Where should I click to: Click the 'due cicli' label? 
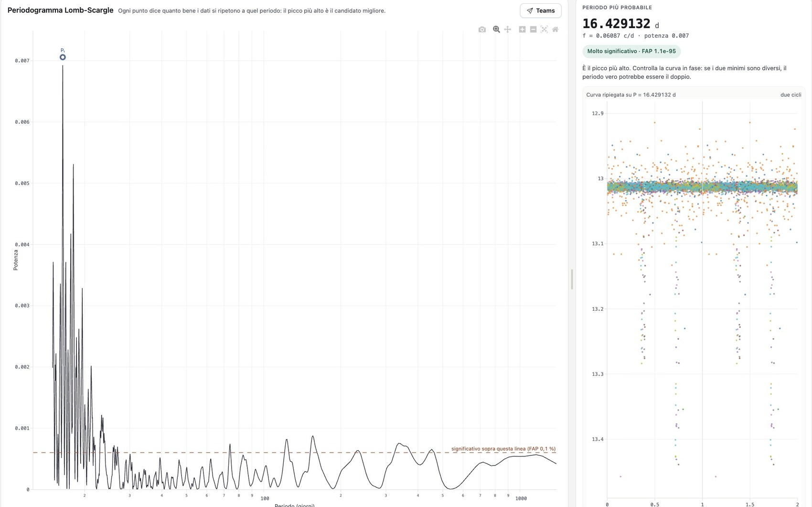click(x=791, y=95)
